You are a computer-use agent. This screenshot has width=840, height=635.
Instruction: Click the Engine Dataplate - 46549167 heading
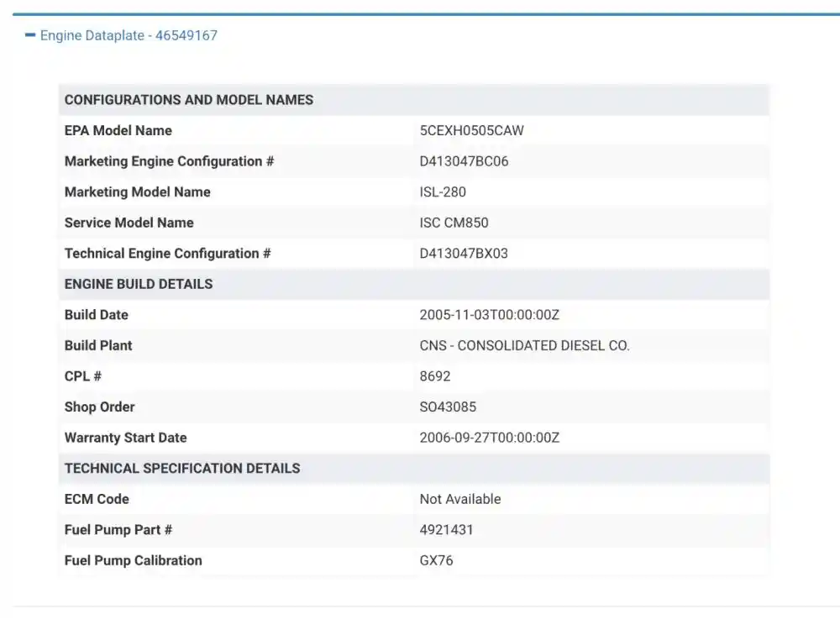129,35
